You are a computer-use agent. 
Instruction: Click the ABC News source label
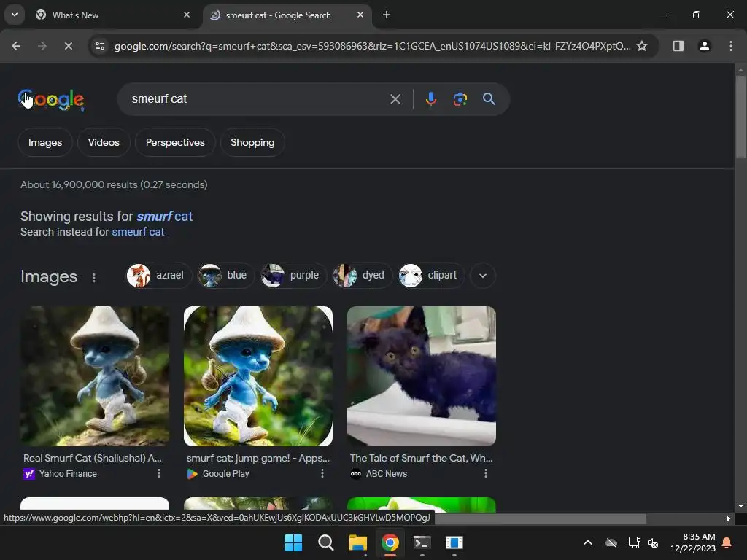[387, 474]
